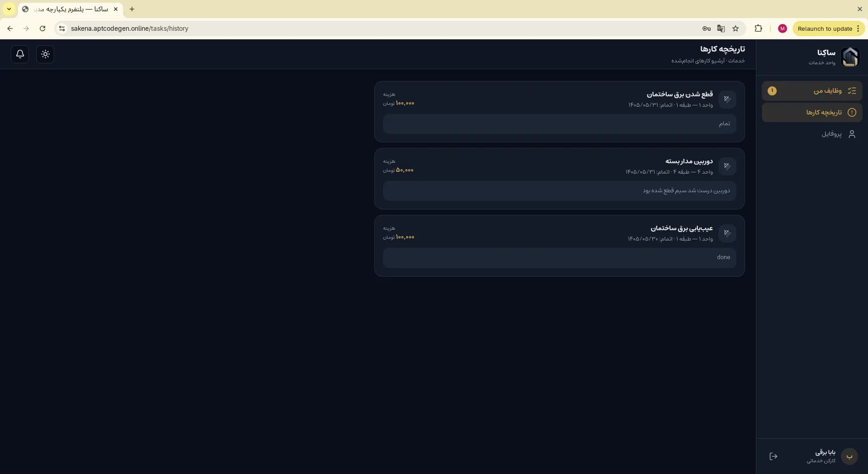Open وظایف من in the sidebar
Image resolution: width=868 pixels, height=474 pixels.
tap(812, 91)
